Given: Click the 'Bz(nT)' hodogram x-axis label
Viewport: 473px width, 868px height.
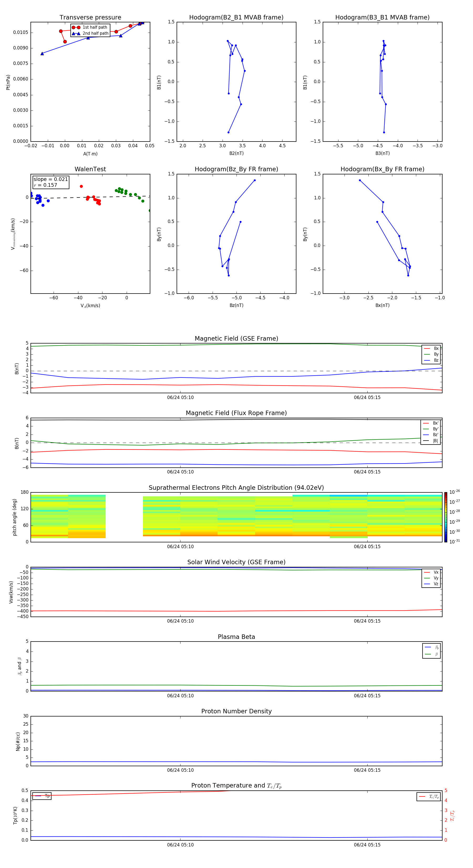Looking at the screenshot, I should click(236, 305).
